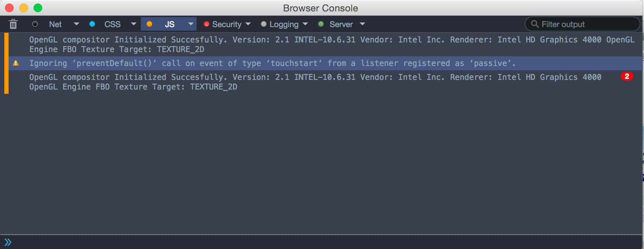
Task: Toggle the CSS filter button
Action: [112, 24]
